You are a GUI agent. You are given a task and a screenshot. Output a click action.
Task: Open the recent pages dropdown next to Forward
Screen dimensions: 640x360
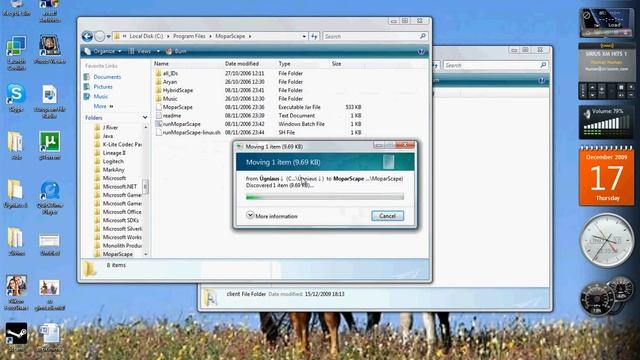(109, 37)
